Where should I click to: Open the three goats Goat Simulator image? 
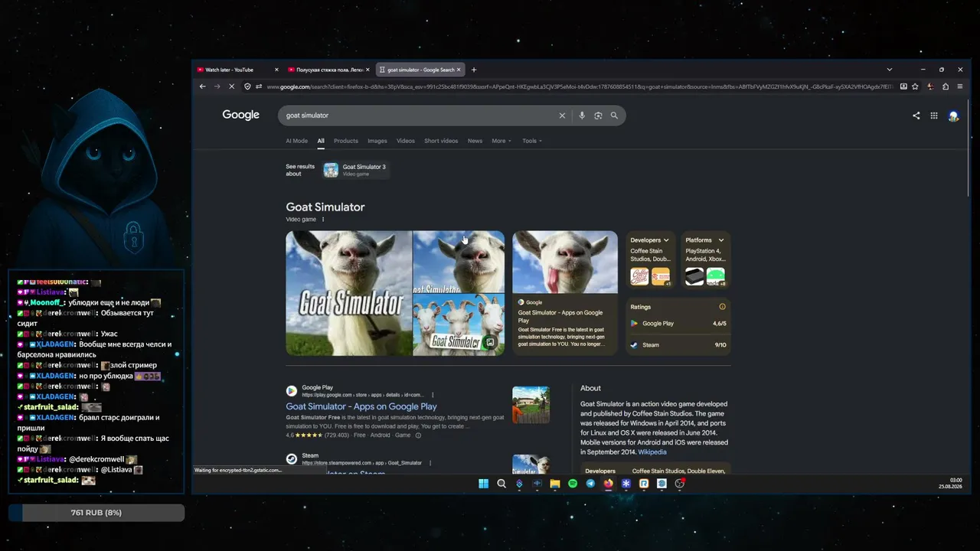[459, 325]
